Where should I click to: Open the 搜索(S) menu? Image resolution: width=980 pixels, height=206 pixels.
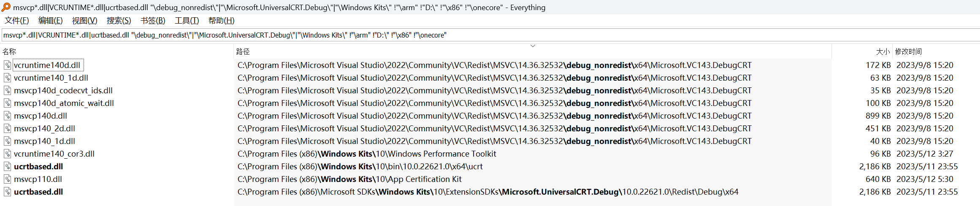point(119,20)
